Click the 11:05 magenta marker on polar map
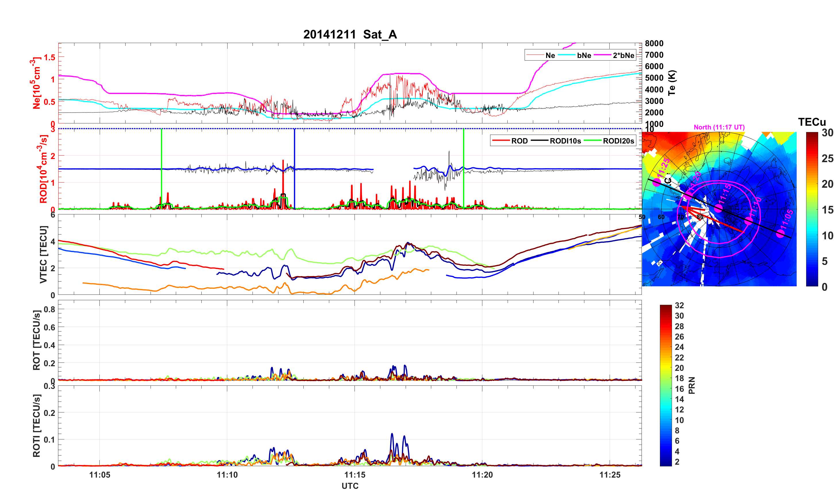This screenshot has width=834, height=504. tap(781, 233)
